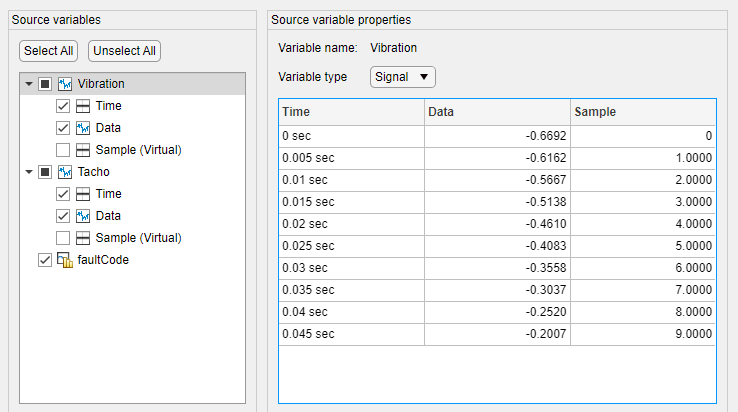Uncheck Time under Tacho
The image size is (738, 412).
coord(63,194)
